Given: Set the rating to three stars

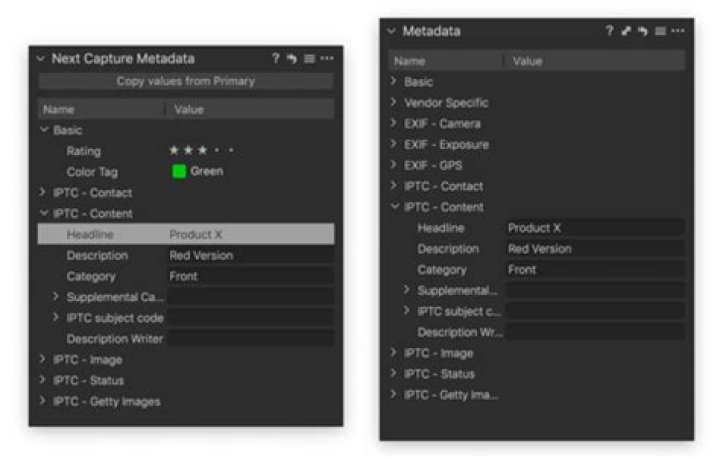Looking at the screenshot, I should [203, 151].
